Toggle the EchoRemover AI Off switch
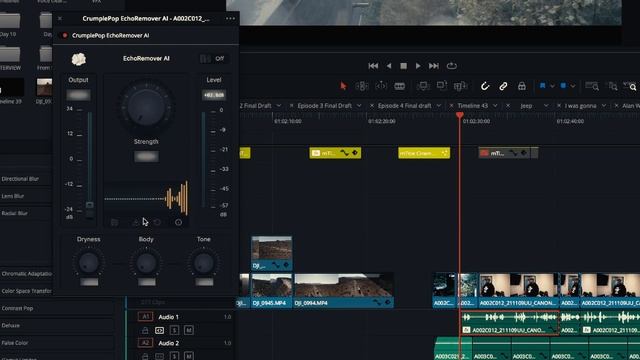The image size is (640, 360). (x=213, y=59)
